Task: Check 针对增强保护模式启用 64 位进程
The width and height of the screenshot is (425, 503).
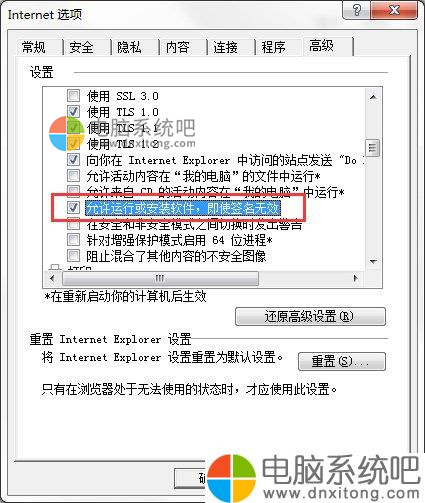Action: point(73,240)
